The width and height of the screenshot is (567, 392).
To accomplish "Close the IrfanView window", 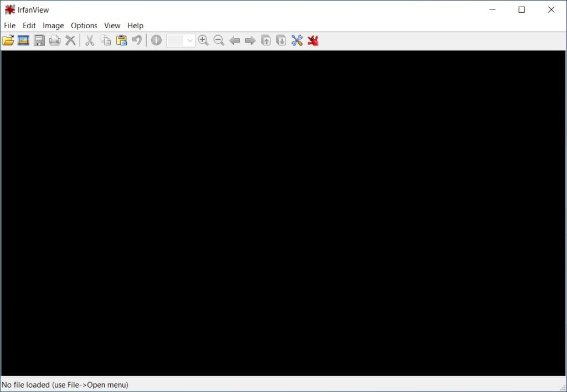I will click(551, 10).
